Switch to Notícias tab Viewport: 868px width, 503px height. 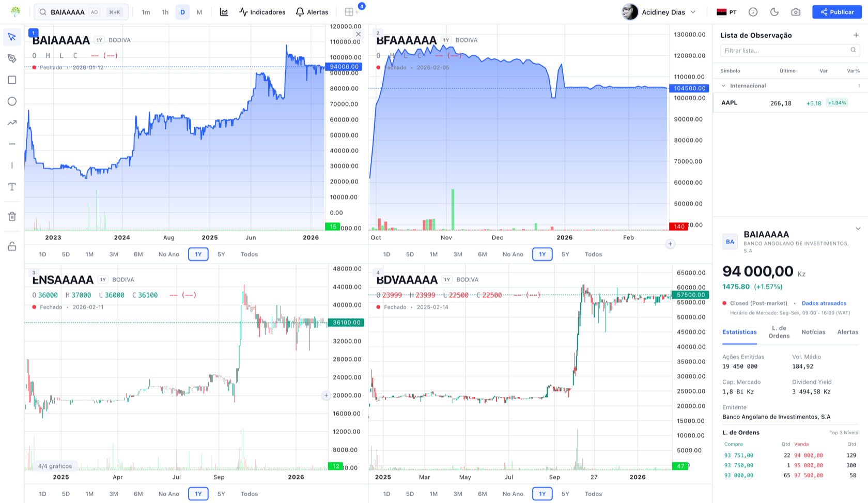pyautogui.click(x=813, y=332)
